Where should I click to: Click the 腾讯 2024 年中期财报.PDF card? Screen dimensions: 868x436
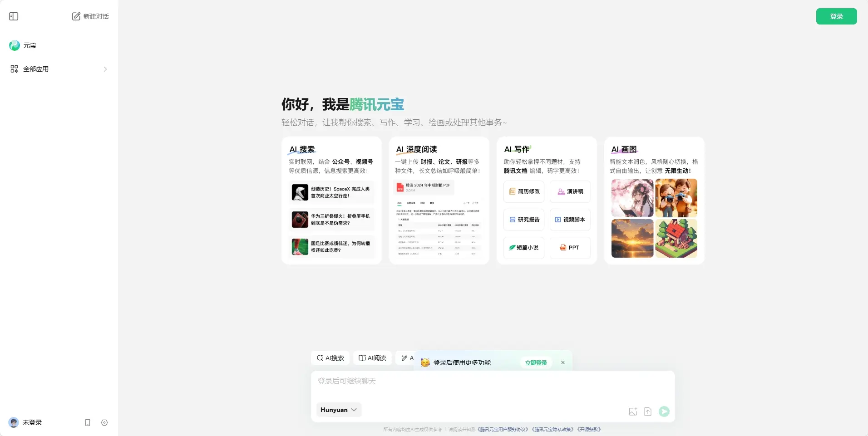pyautogui.click(x=424, y=186)
